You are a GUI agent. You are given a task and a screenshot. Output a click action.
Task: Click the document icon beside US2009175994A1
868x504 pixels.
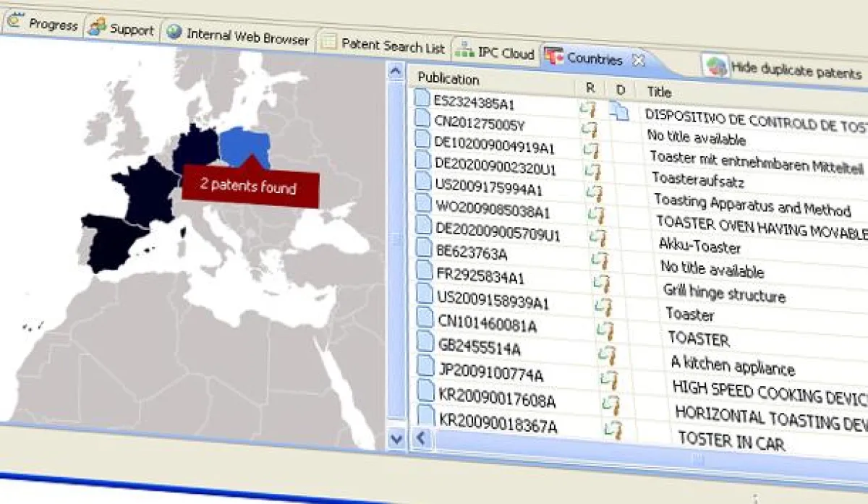tap(425, 180)
